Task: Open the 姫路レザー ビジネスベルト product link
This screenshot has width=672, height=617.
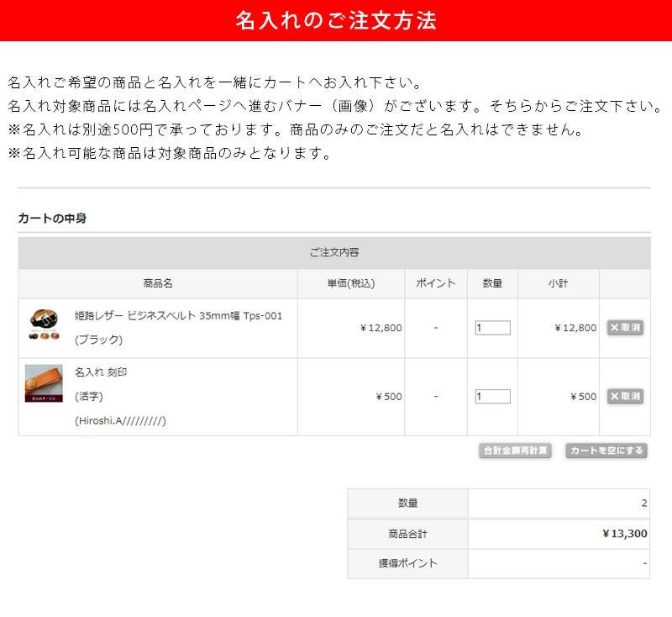Action: [x=178, y=316]
